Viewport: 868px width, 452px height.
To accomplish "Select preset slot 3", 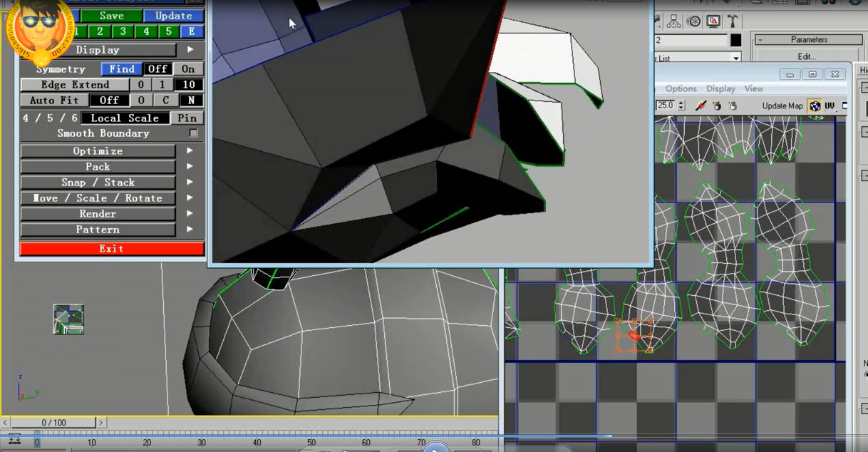I will click(x=123, y=31).
